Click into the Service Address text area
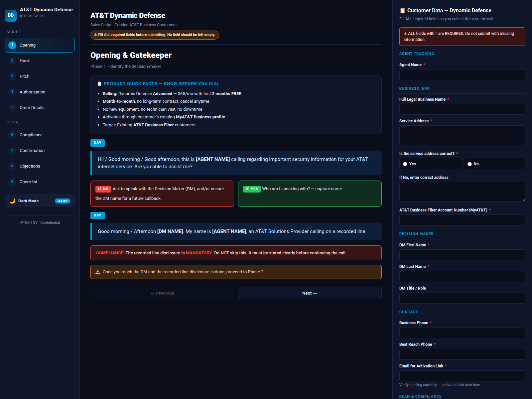This screenshot has width=532, height=399. tap(462, 135)
